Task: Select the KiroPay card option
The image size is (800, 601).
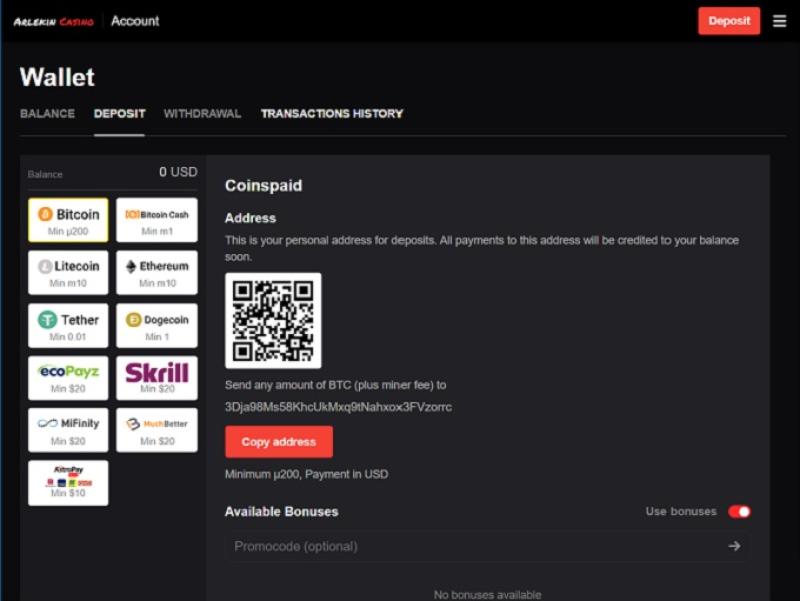Action: [68, 483]
